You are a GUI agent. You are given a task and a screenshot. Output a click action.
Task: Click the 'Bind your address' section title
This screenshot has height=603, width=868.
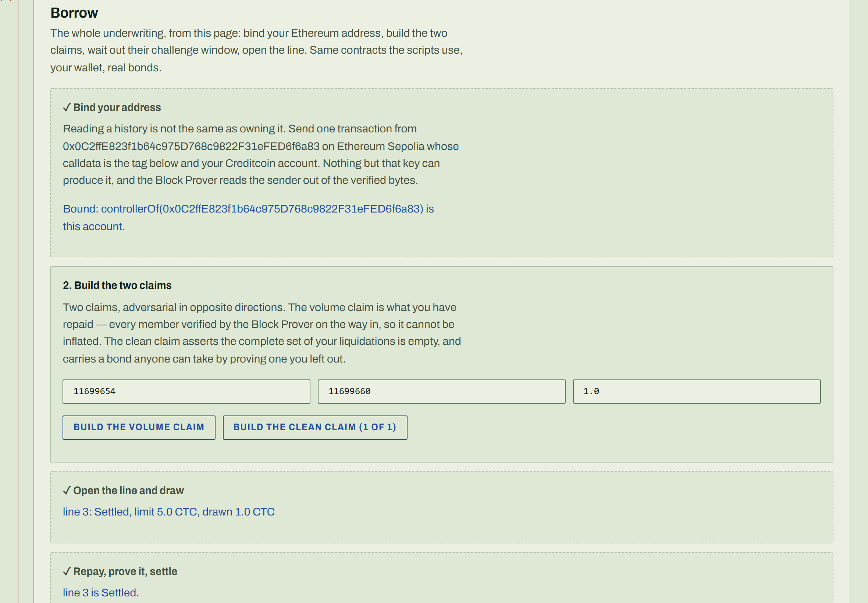tap(117, 108)
